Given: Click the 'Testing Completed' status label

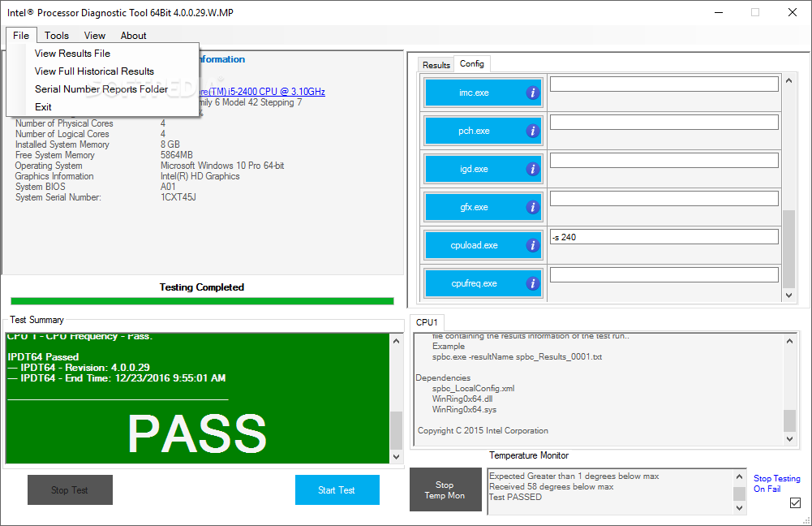Looking at the screenshot, I should tap(201, 287).
